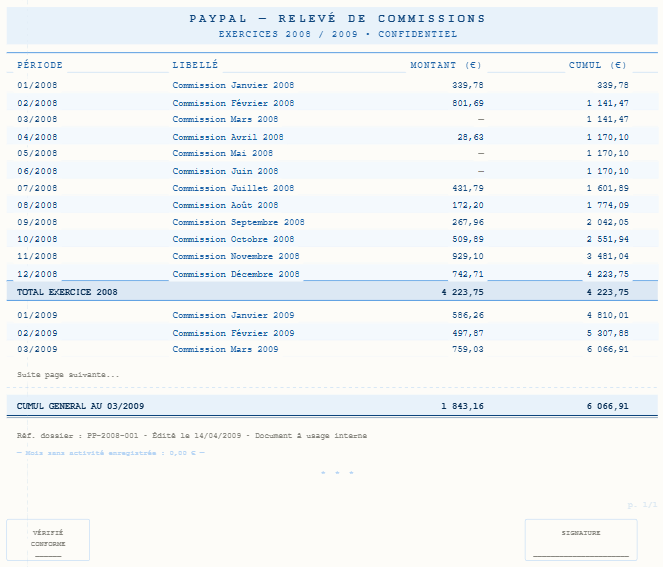Click amount 172,20

(x=468, y=205)
